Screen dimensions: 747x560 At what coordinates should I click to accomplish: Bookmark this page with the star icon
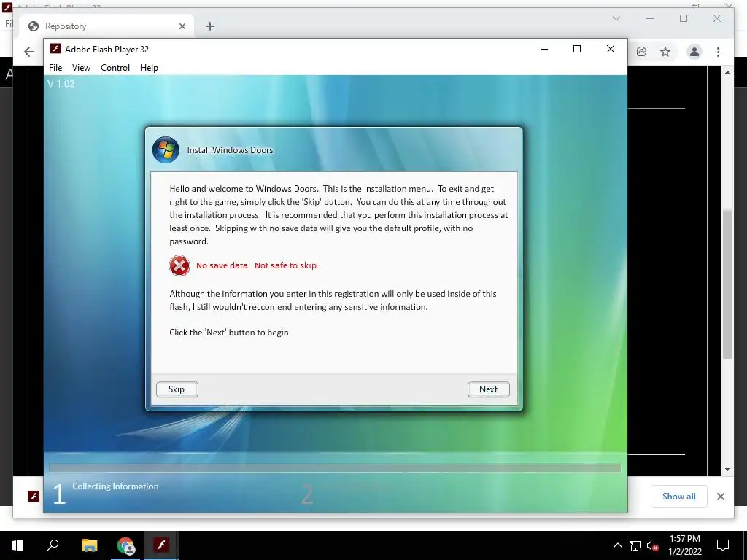click(665, 52)
